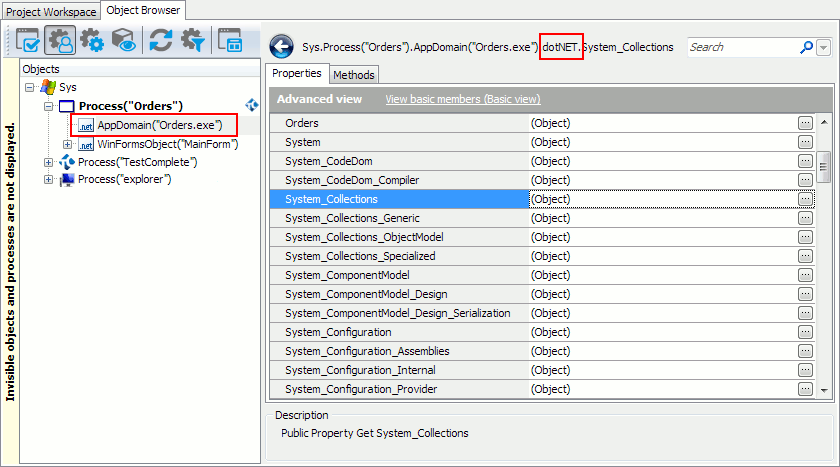Click the ellipsis button for System_CodeDom
The height and width of the screenshot is (467, 840).
[x=805, y=161]
